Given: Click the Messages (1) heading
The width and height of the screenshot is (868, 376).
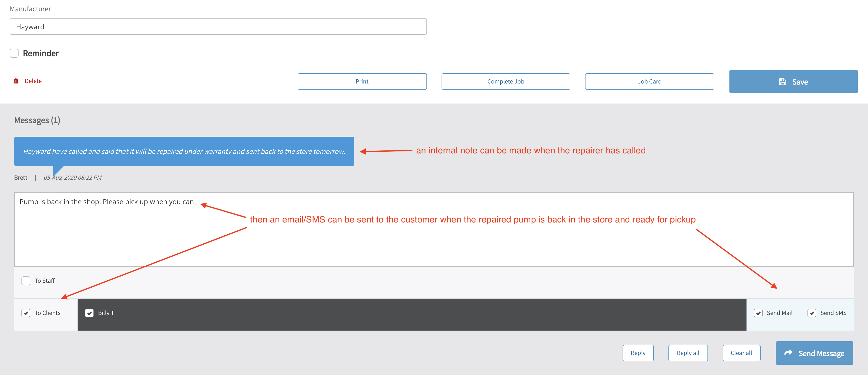Looking at the screenshot, I should click(x=37, y=120).
